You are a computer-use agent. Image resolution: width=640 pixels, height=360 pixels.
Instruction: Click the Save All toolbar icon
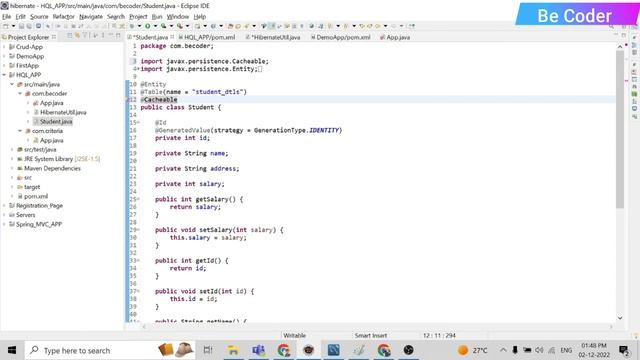coord(29,26)
